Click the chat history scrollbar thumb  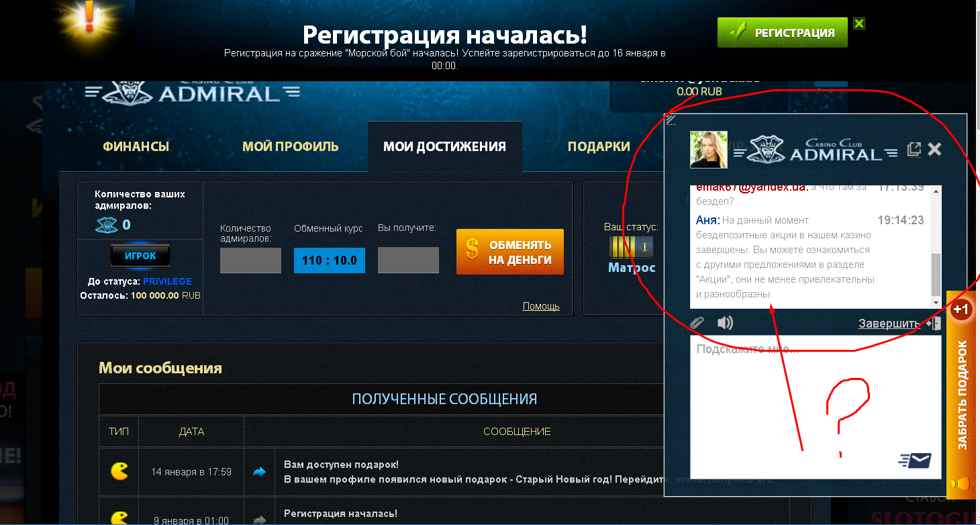point(936,275)
